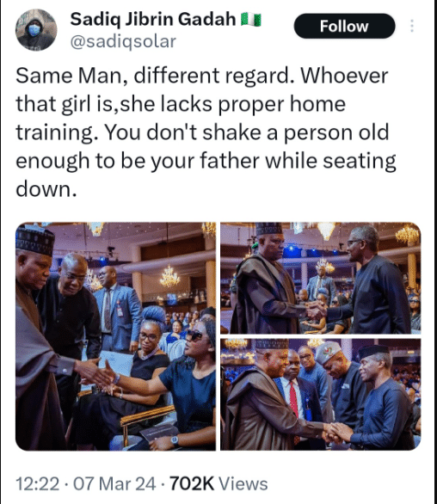Screen dimensions: 437x504
Task: Click the word 'down.' ending the tweet
Action: click(46, 189)
